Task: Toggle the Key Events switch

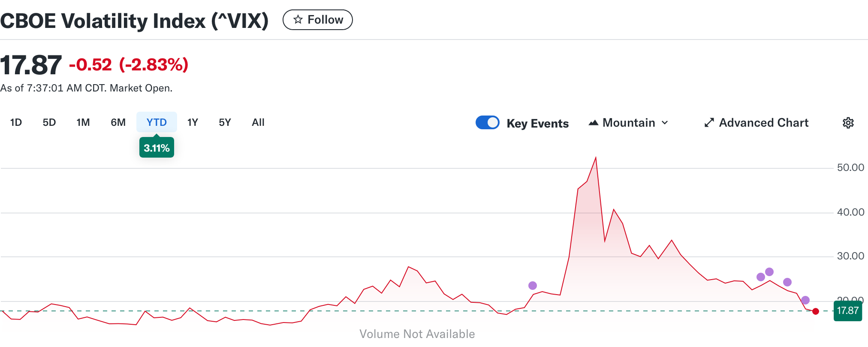Action: (x=488, y=122)
